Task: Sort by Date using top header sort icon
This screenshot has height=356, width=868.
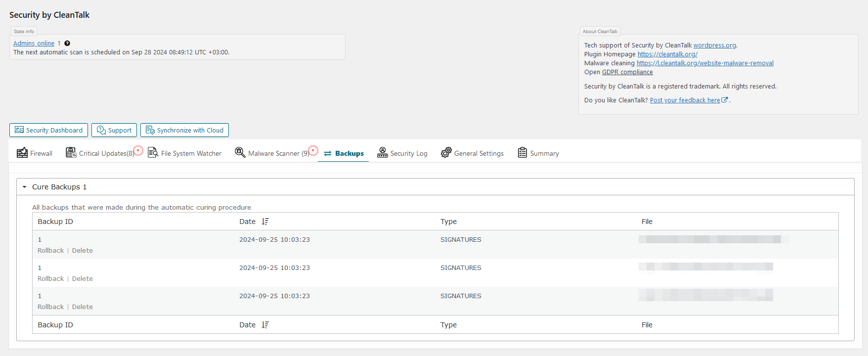Action: [x=265, y=222]
